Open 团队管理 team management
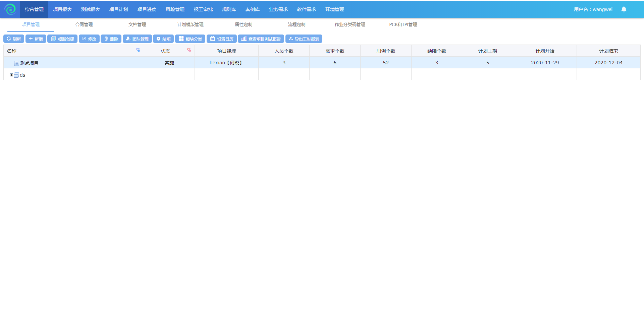644x325 pixels. point(137,39)
